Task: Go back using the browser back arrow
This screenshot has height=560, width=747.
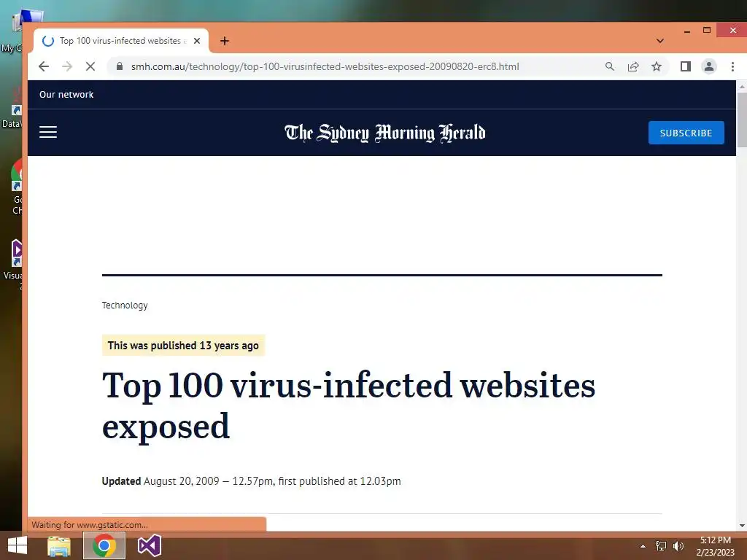Action: pos(44,66)
